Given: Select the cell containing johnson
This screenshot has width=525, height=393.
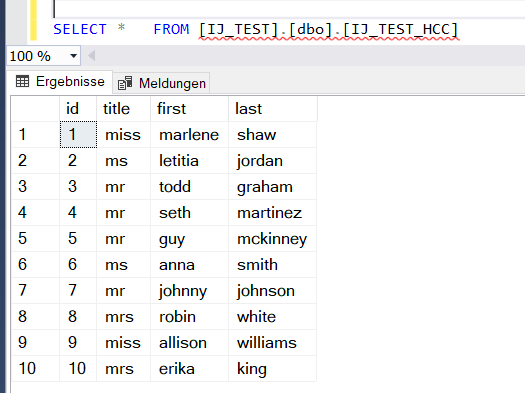Looking at the screenshot, I should [273, 291].
